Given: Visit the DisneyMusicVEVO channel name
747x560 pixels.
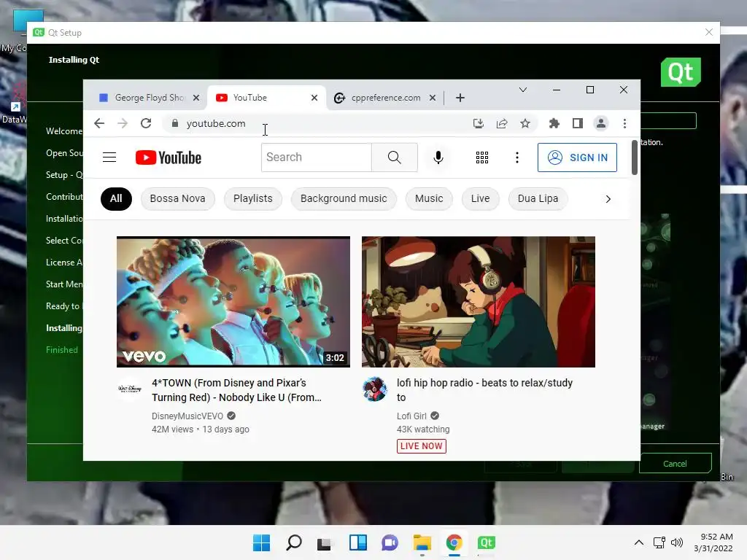Looking at the screenshot, I should pos(187,416).
